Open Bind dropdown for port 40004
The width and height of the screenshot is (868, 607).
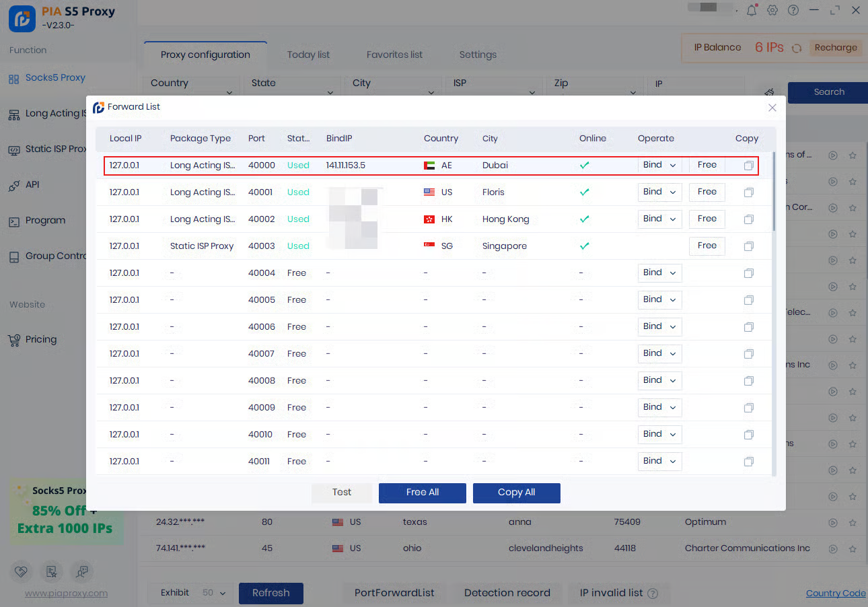[x=659, y=273]
